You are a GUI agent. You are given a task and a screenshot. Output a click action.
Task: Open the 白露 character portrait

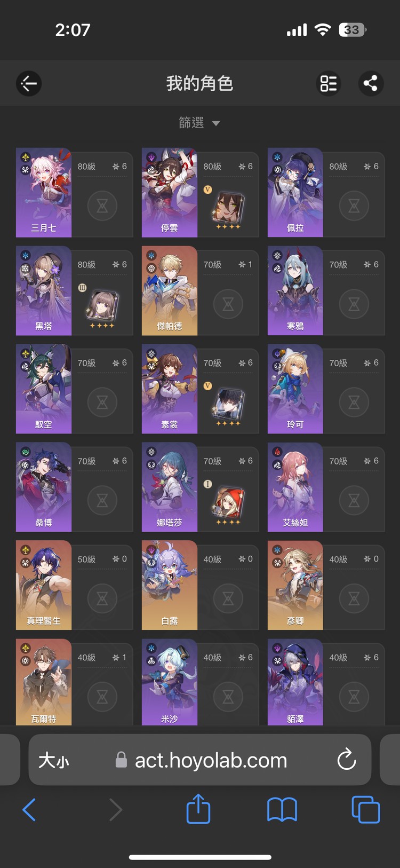[170, 586]
